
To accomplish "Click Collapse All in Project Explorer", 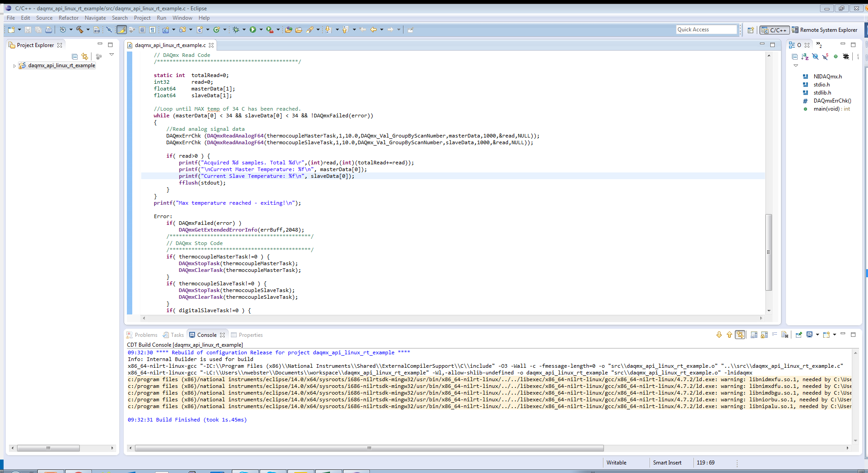I will (75, 56).
